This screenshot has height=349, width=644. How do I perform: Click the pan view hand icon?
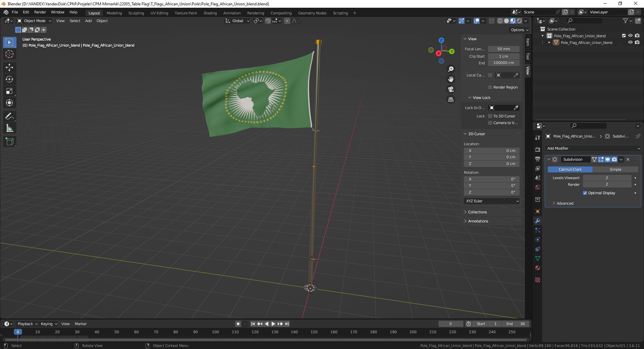451,79
